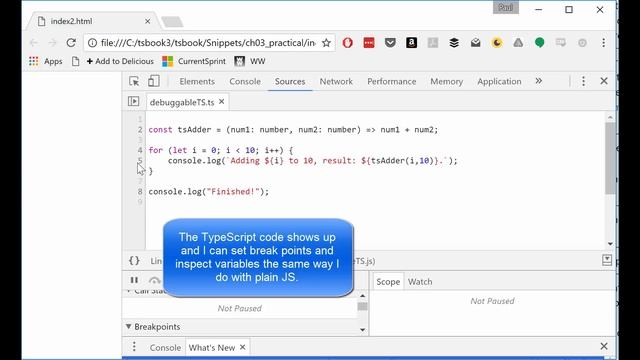
Task: Click the green Hangouts extension icon
Action: coord(540,42)
